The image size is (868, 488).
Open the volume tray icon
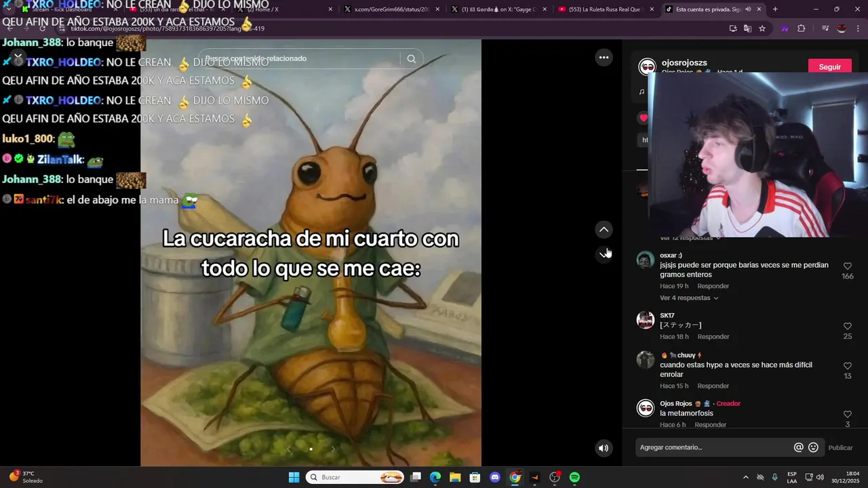[820, 477]
